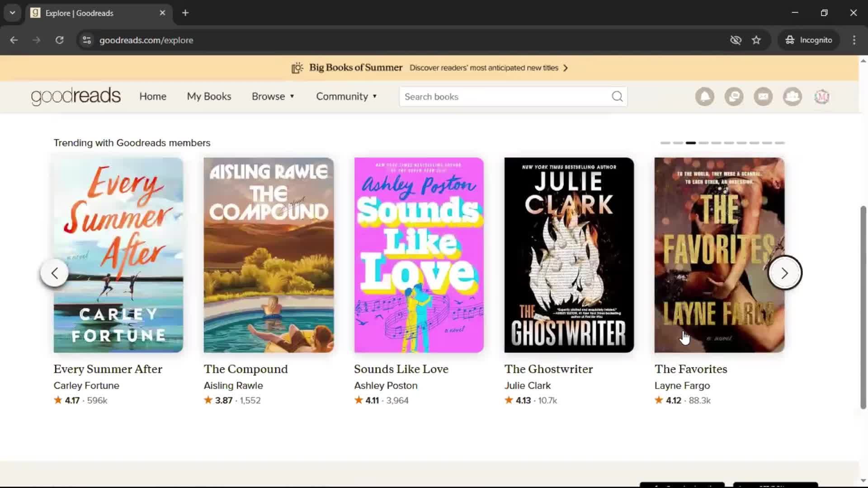The height and width of the screenshot is (488, 868).
Task: Expand the Browse dropdown menu
Action: 273,96
